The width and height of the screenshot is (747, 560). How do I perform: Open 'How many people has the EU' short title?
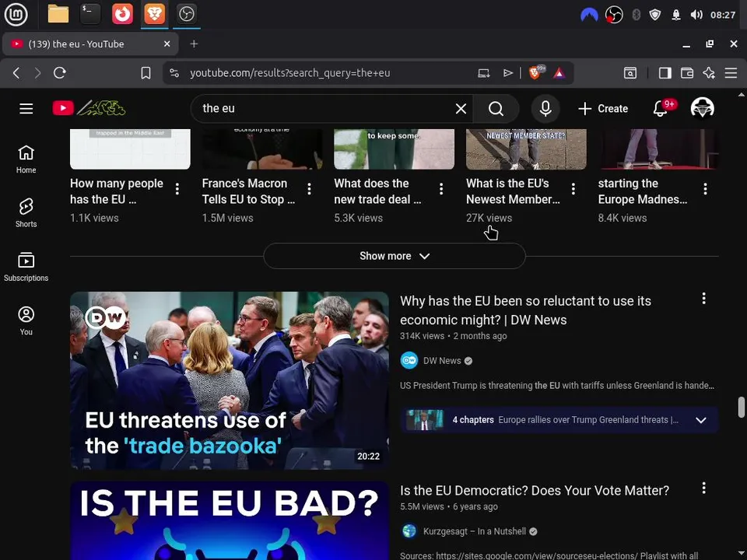pos(117,191)
